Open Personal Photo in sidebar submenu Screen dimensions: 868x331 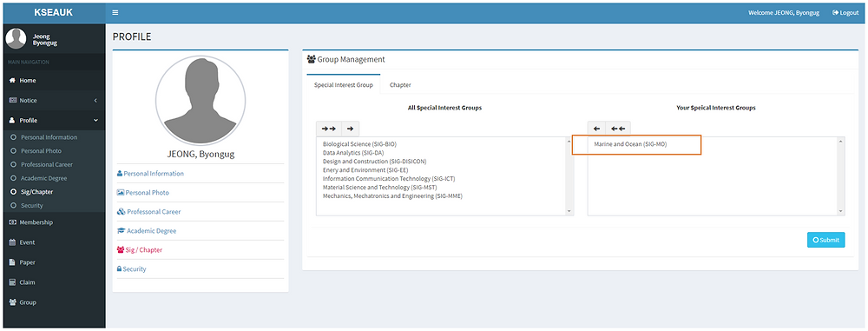pyautogui.click(x=41, y=151)
